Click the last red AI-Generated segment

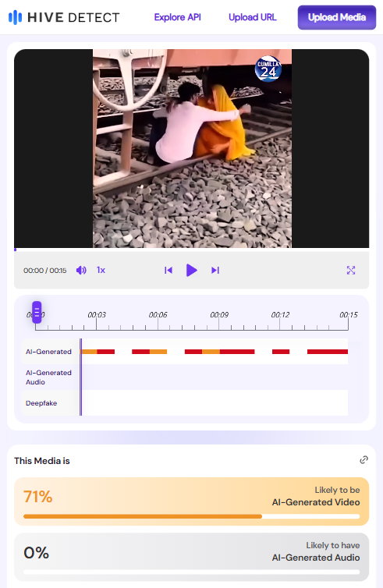[328, 352]
